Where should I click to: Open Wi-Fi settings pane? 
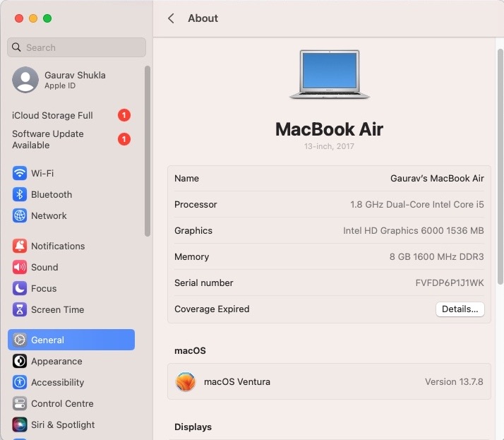pos(71,173)
